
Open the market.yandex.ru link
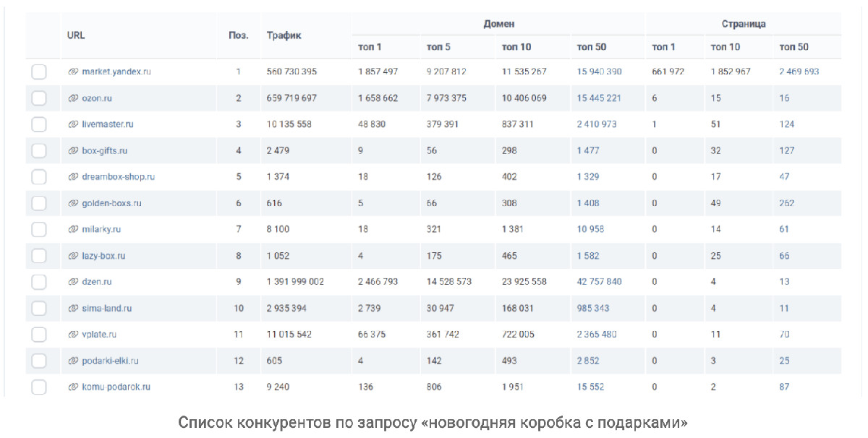[116, 72]
